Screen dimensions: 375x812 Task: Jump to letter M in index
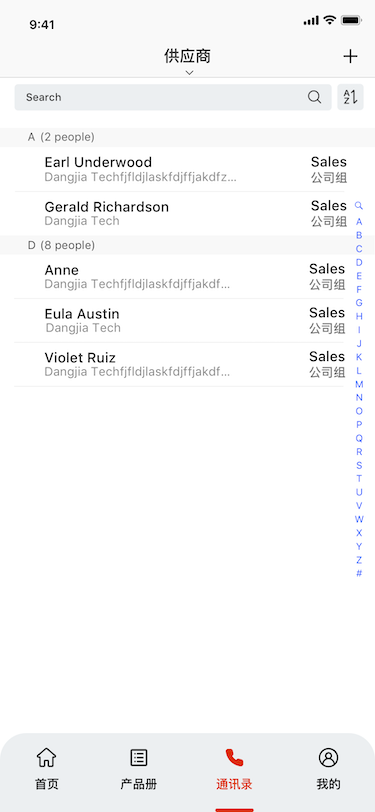pos(359,384)
